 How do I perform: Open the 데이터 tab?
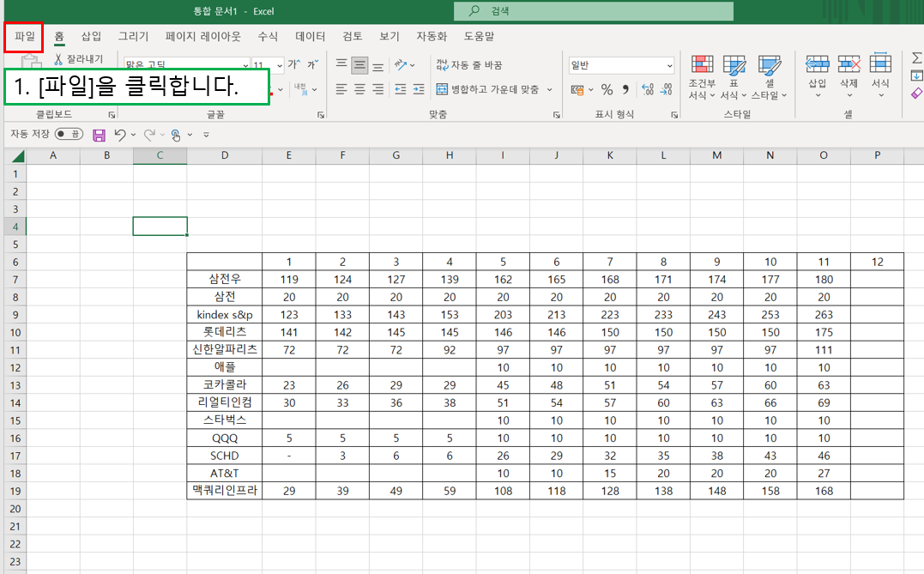310,37
